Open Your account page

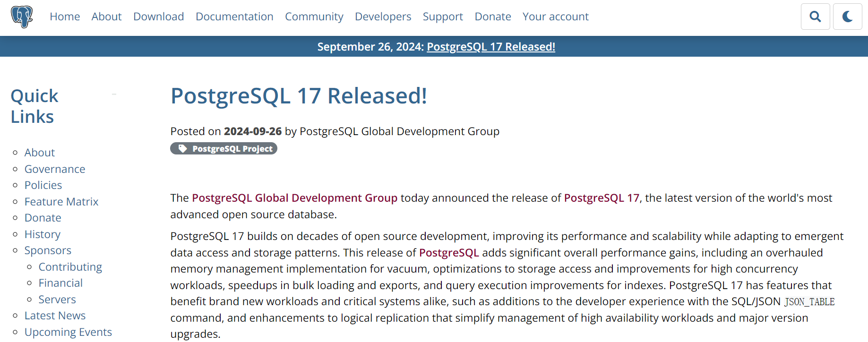click(x=555, y=17)
